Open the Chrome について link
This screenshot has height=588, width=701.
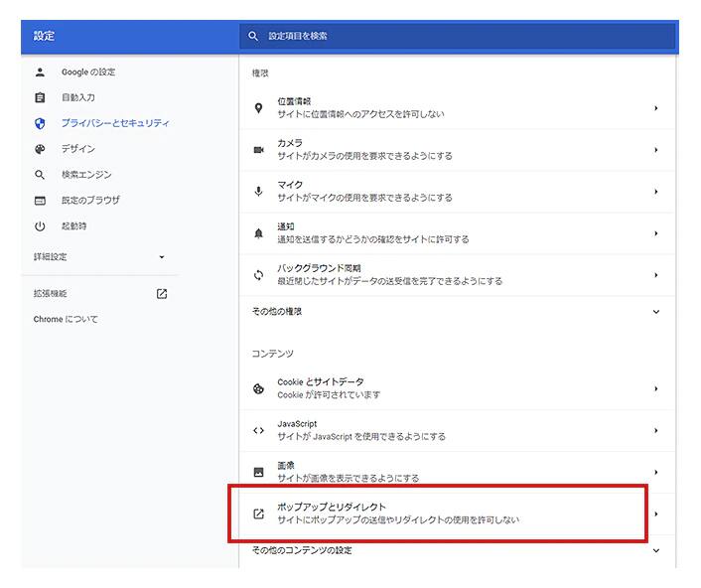pyautogui.click(x=66, y=320)
